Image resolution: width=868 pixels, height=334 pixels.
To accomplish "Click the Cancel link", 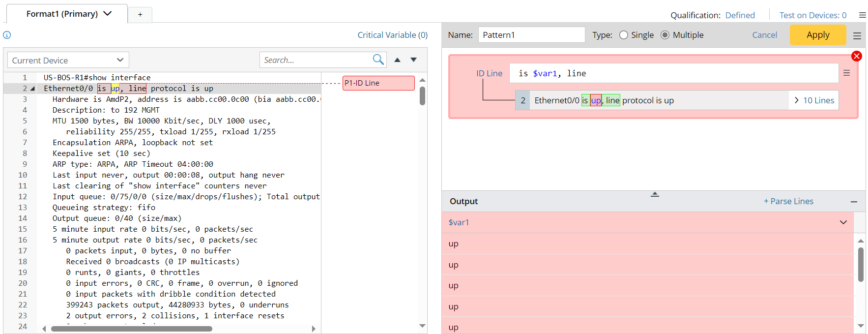I will tap(764, 35).
